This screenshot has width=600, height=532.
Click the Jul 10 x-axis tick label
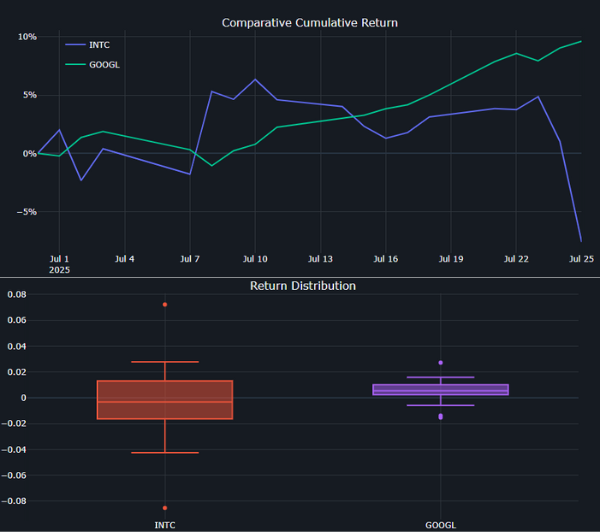tap(255, 259)
